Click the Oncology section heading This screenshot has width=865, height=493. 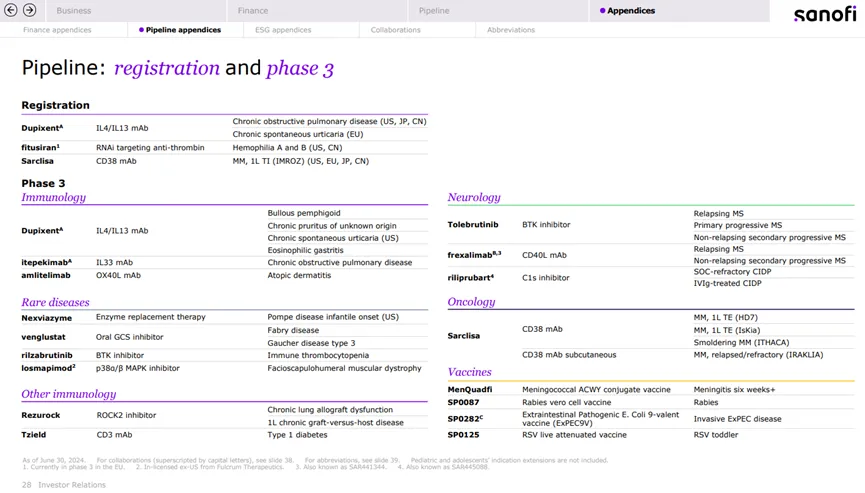tap(471, 302)
